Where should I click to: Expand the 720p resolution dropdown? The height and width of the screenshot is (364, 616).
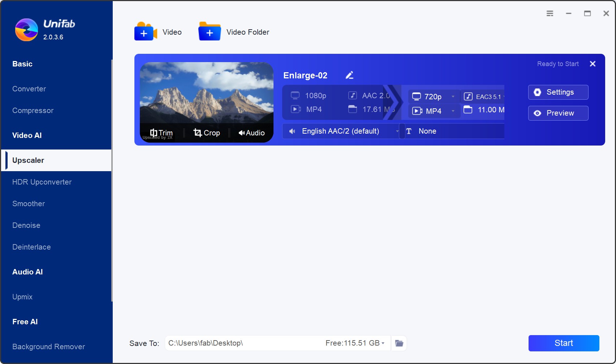tap(453, 96)
